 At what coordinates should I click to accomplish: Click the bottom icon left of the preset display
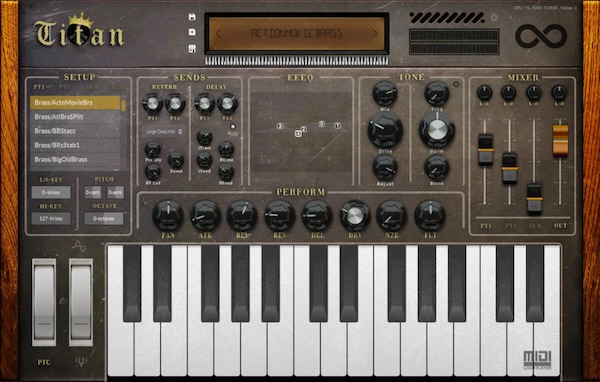click(192, 49)
